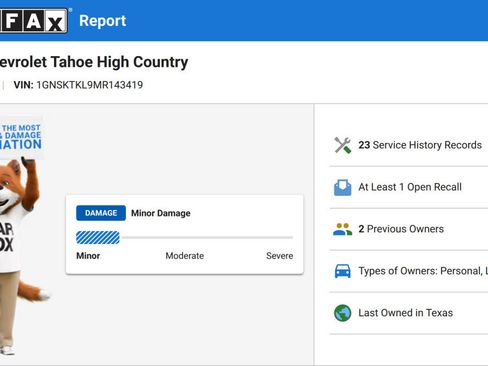Image resolution: width=488 pixels, height=366 pixels.
Task: Open Types of Owners row
Action: pos(409,271)
